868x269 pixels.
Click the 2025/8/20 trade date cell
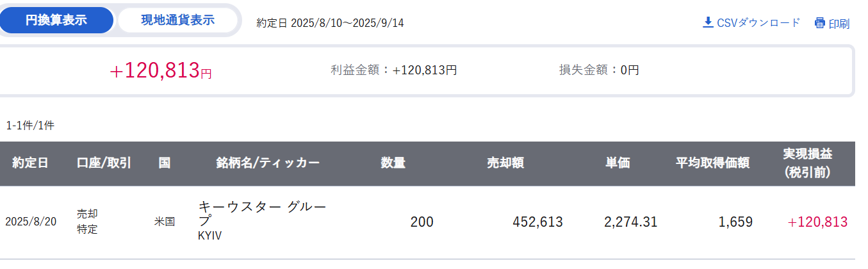tap(31, 222)
